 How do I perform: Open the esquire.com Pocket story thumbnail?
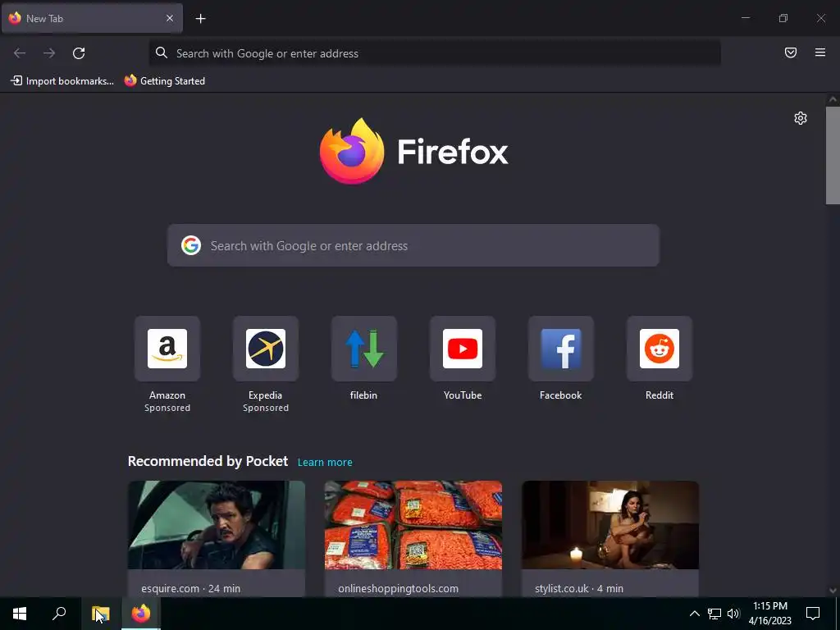[217, 525]
